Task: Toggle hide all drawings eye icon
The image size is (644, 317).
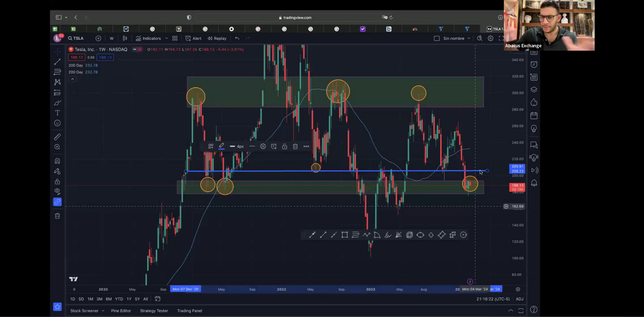Action: tap(57, 191)
